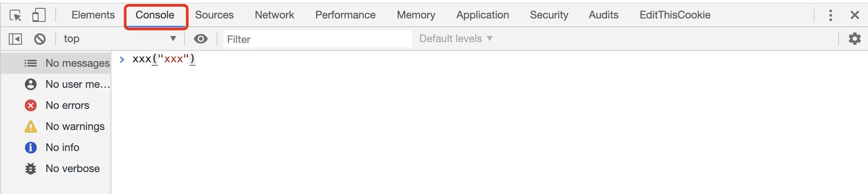Open the Default levels dropdown

pyautogui.click(x=456, y=39)
